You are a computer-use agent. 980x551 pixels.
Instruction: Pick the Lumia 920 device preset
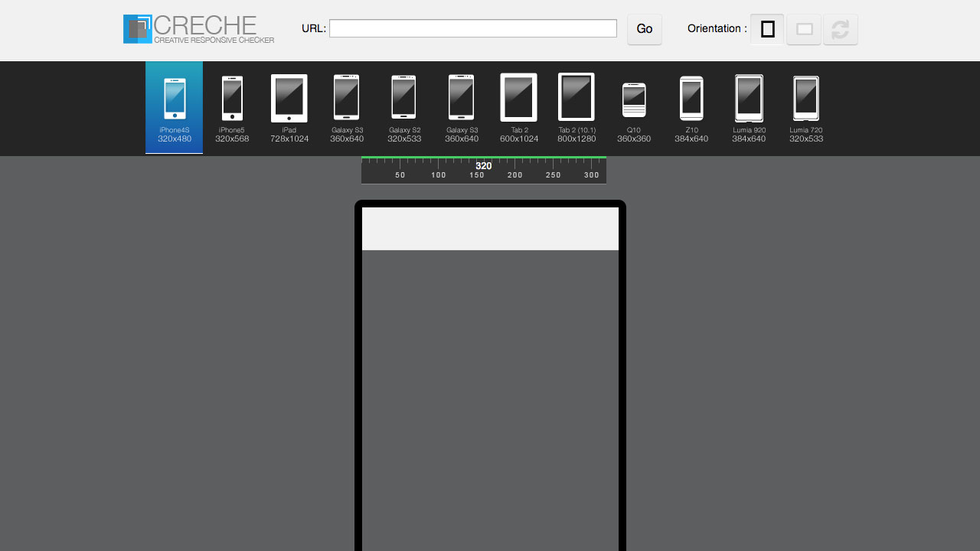749,108
